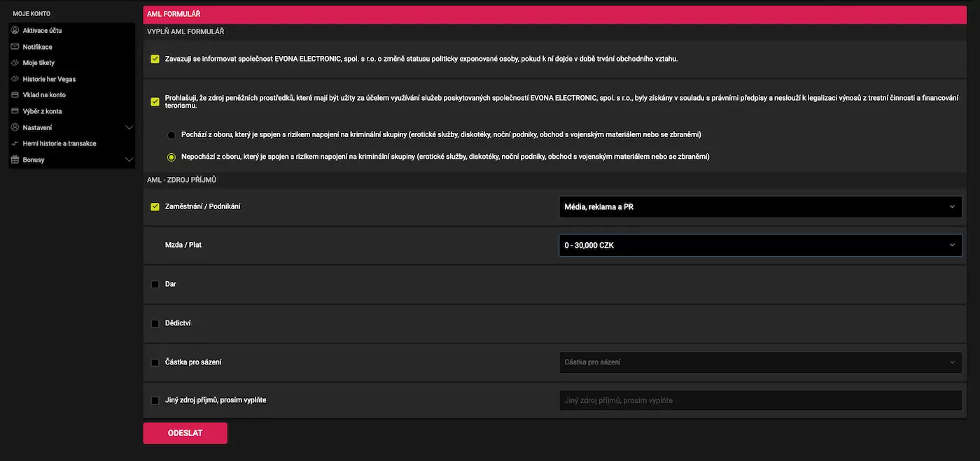Click the Vklad na konto card icon
Screen dimensions: 980x461
pyautogui.click(x=15, y=95)
